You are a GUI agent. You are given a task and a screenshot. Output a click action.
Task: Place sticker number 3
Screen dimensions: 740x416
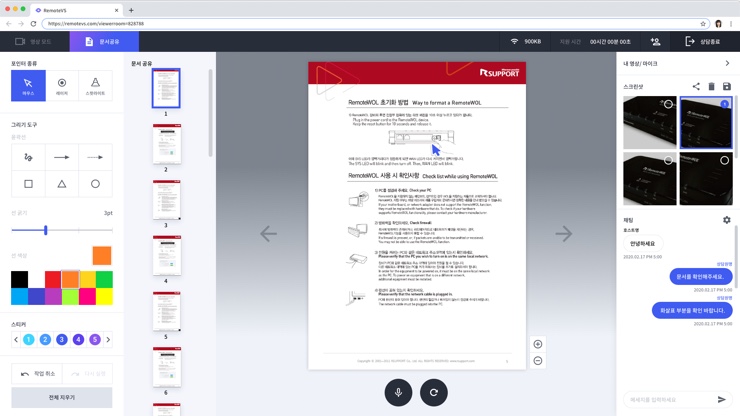click(62, 340)
